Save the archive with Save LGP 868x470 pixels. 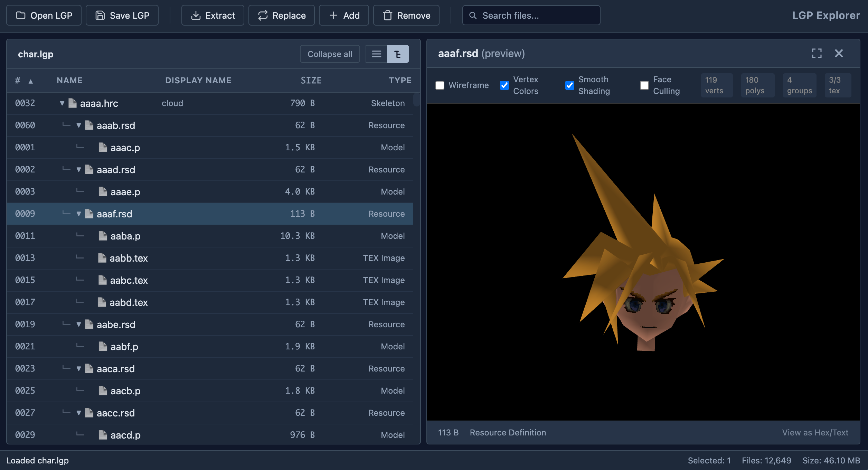click(x=122, y=15)
